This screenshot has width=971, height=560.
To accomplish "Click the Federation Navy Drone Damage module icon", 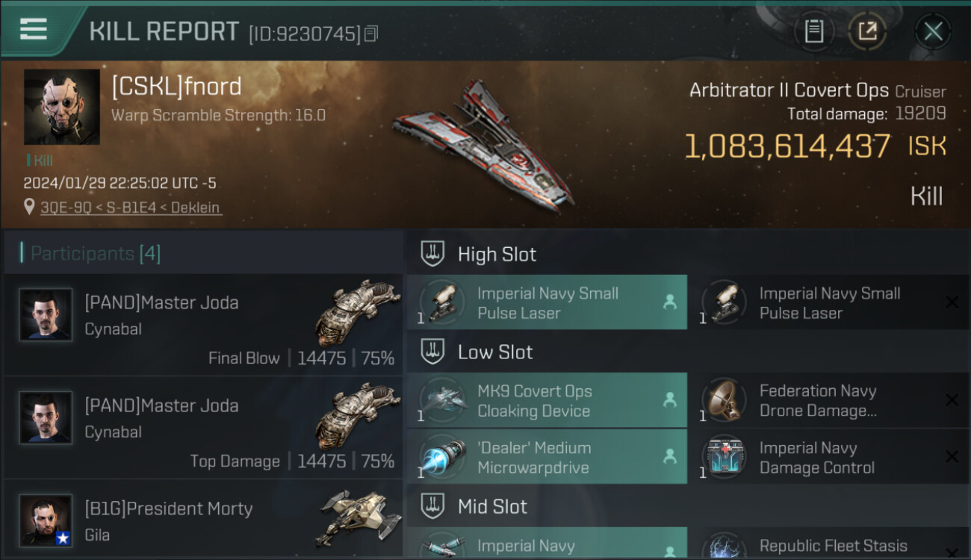I will [x=725, y=401].
